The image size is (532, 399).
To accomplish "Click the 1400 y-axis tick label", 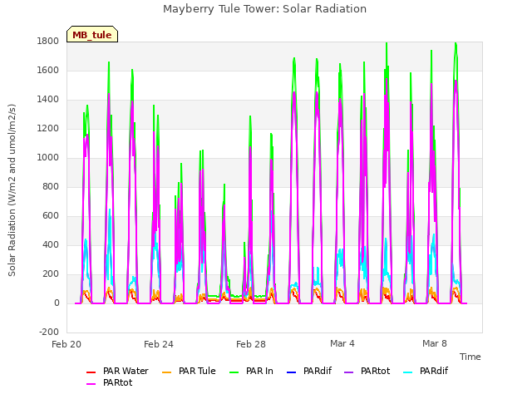I will coord(48,100).
